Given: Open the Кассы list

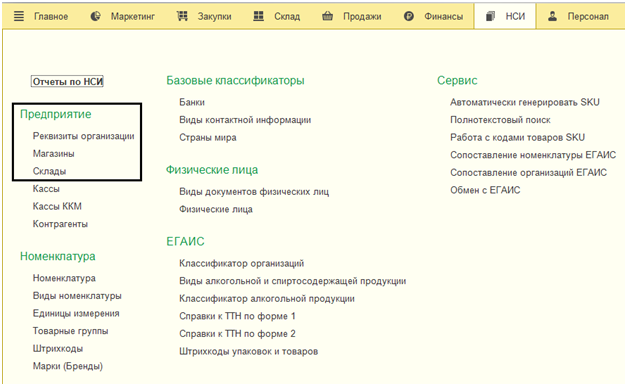Looking at the screenshot, I should tap(46, 189).
